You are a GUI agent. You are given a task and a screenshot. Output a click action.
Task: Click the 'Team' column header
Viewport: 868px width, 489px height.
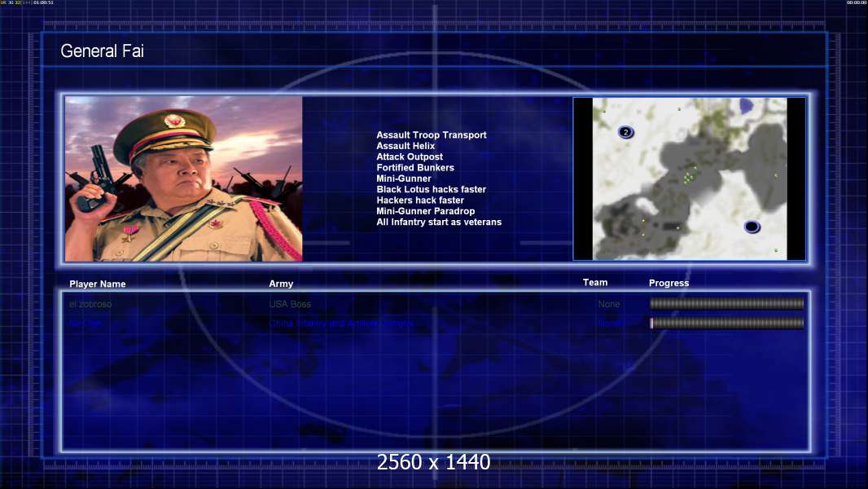(x=595, y=283)
